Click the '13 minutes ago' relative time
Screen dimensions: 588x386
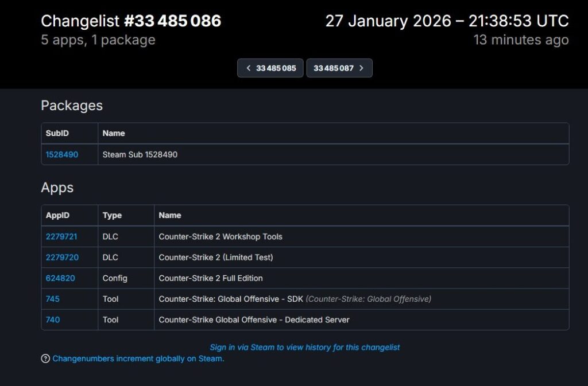521,40
